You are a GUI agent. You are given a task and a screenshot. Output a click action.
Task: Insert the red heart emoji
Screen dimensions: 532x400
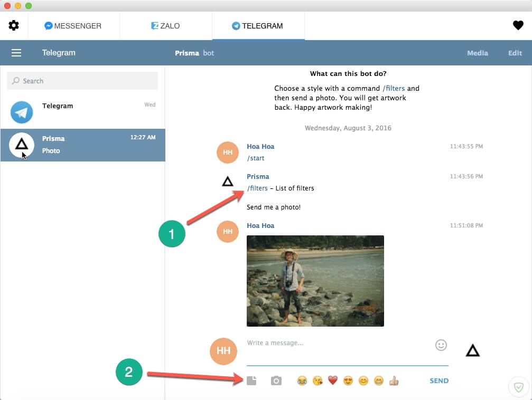[333, 380]
